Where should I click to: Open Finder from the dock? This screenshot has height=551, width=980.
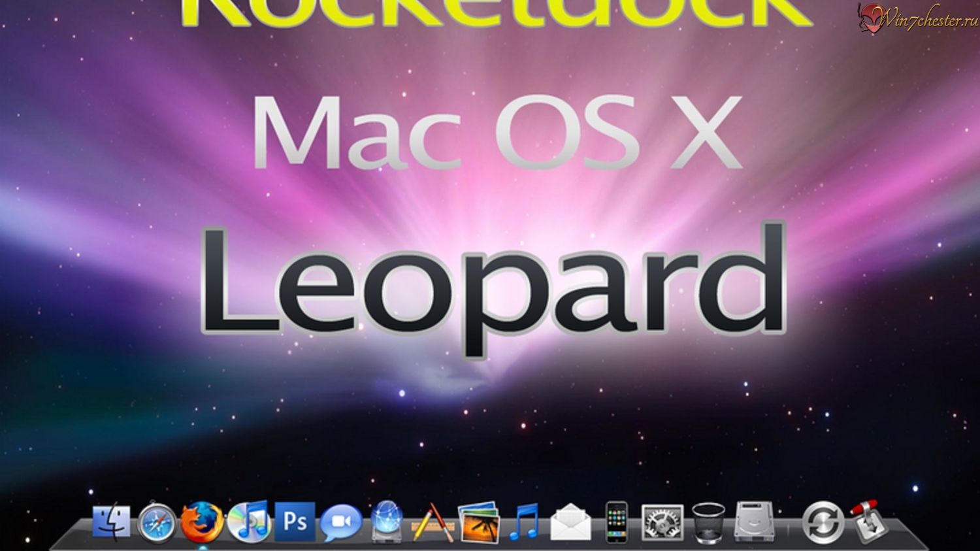click(112, 521)
